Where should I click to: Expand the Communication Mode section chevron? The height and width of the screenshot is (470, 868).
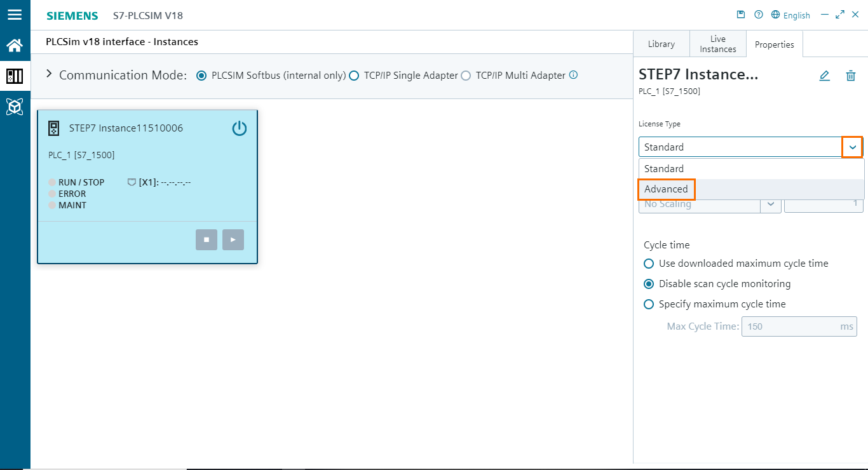[x=49, y=73]
